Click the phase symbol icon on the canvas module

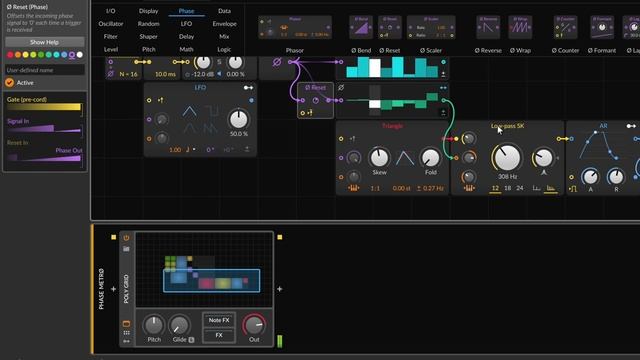(277, 62)
